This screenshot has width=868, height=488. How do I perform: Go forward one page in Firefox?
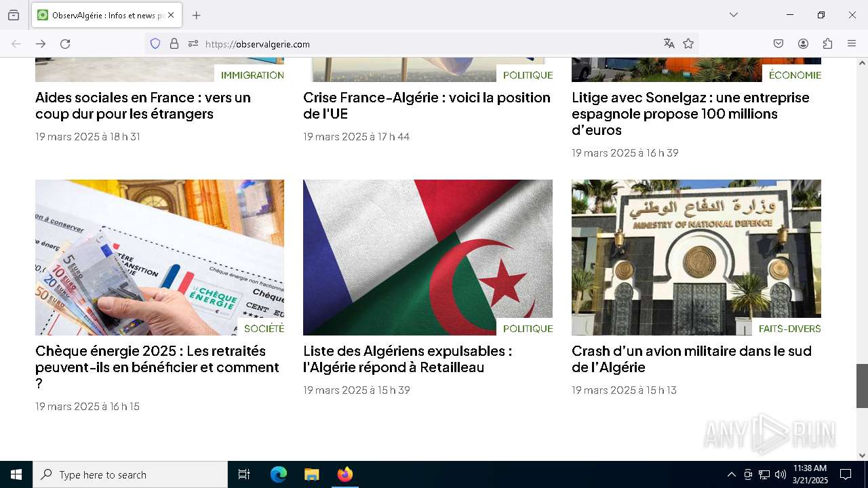pos(41,43)
